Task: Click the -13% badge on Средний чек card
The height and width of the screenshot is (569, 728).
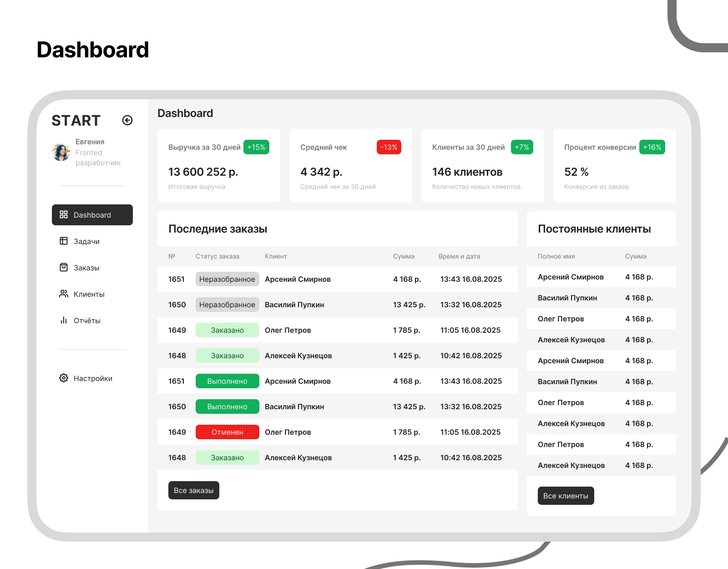Action: tap(388, 147)
